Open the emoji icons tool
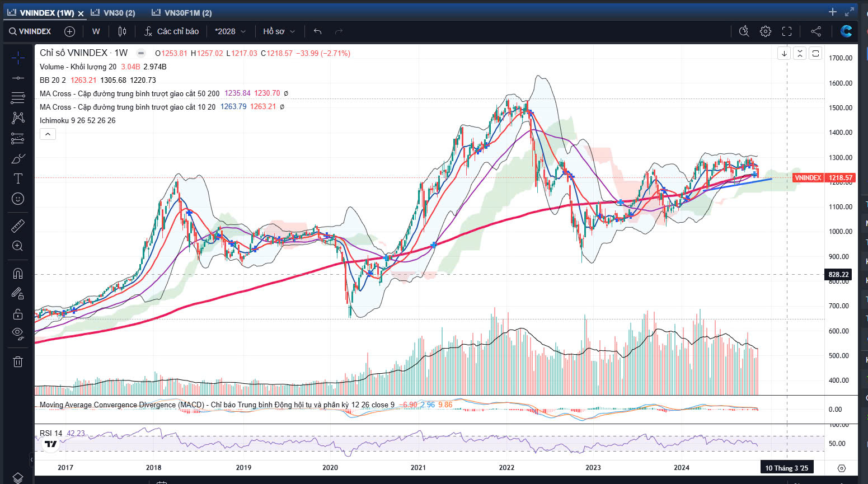 pyautogui.click(x=18, y=199)
